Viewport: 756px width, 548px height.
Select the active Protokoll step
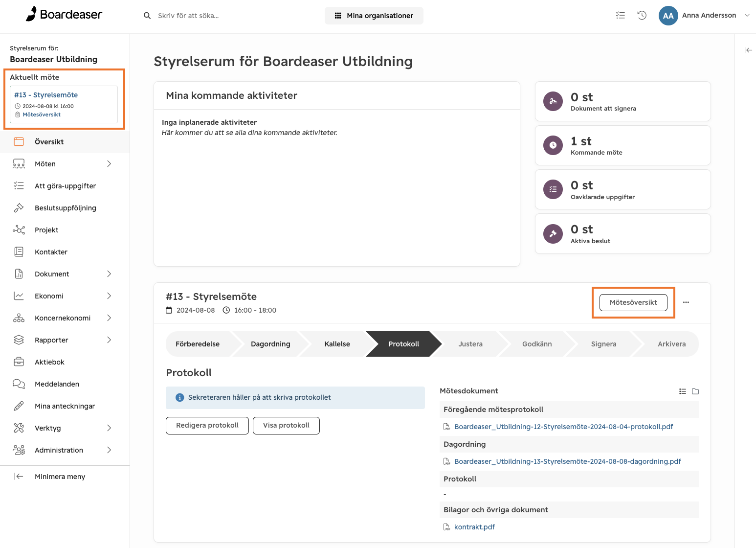tap(403, 344)
